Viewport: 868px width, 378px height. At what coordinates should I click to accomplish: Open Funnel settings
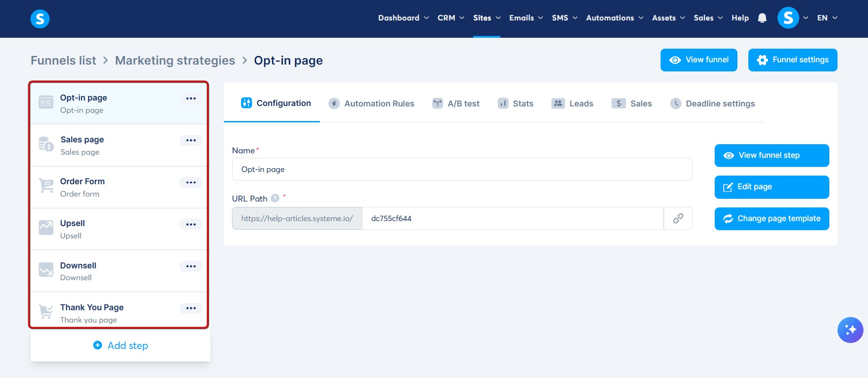point(792,60)
